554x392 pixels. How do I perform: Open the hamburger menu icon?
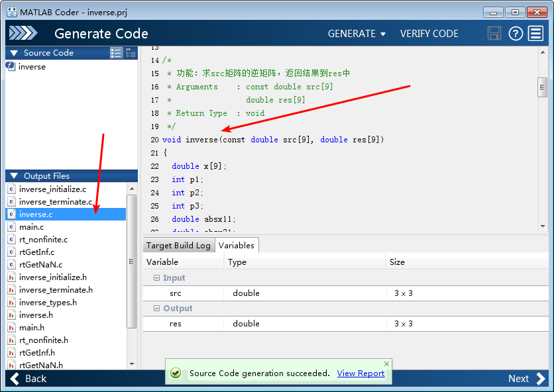click(x=535, y=34)
